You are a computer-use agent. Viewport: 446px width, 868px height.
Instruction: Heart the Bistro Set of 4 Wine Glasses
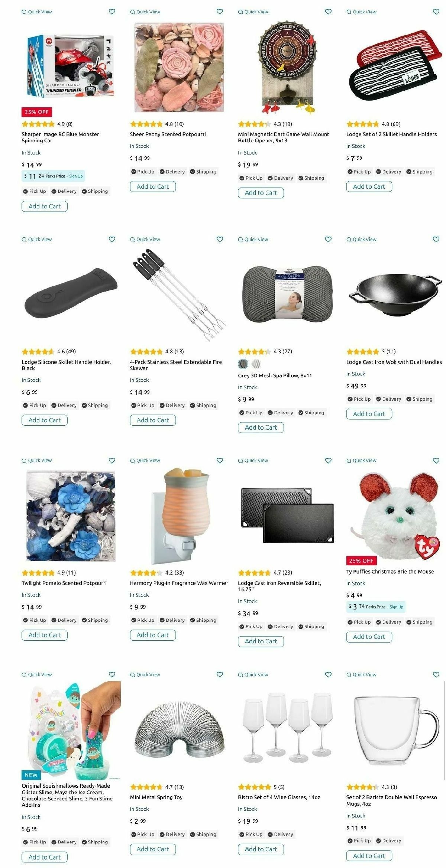pos(328,674)
